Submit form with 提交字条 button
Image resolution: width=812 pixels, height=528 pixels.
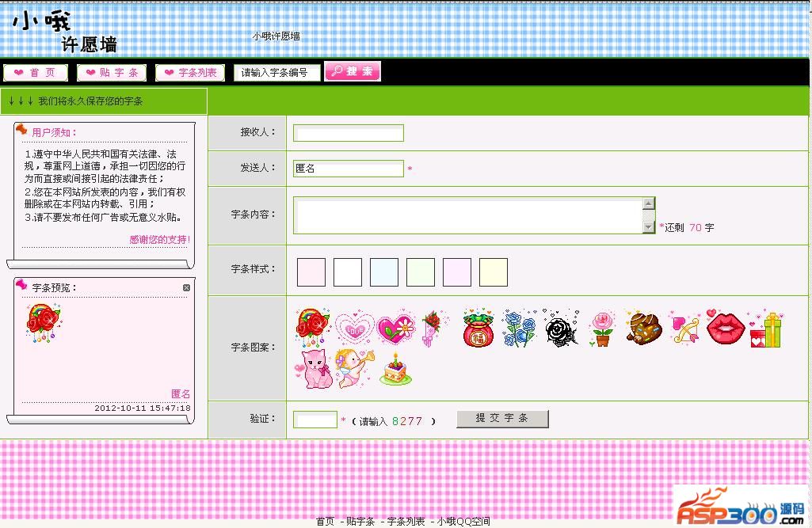point(502,419)
